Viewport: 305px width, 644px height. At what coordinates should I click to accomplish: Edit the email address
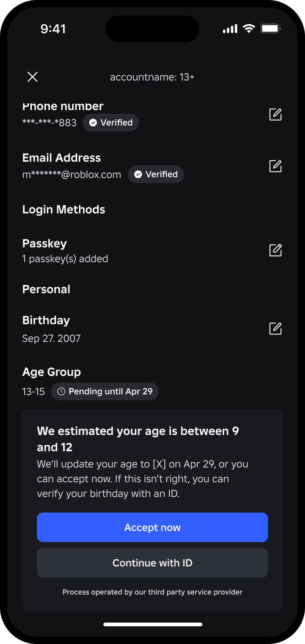click(x=275, y=166)
